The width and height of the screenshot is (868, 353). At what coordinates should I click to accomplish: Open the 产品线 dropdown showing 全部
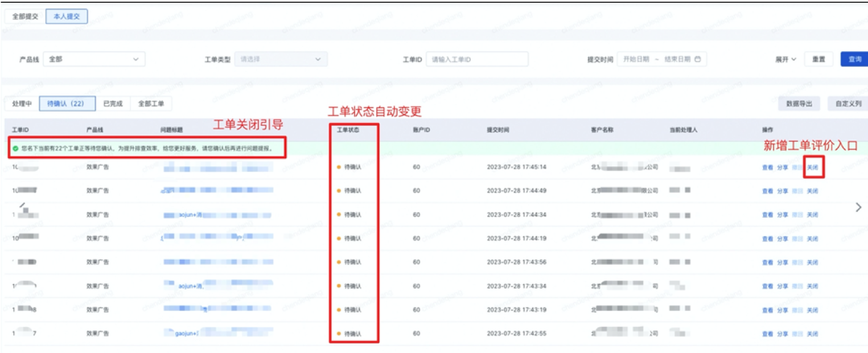(x=94, y=59)
